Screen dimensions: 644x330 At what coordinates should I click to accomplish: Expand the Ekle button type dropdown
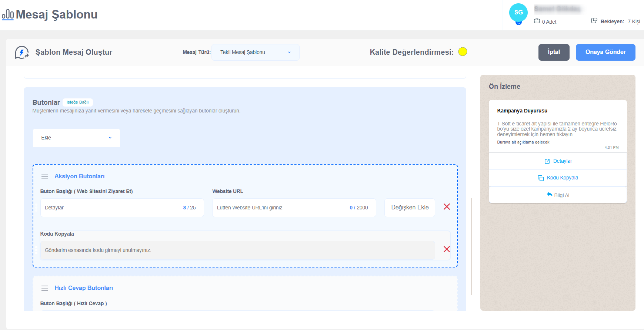tap(76, 138)
